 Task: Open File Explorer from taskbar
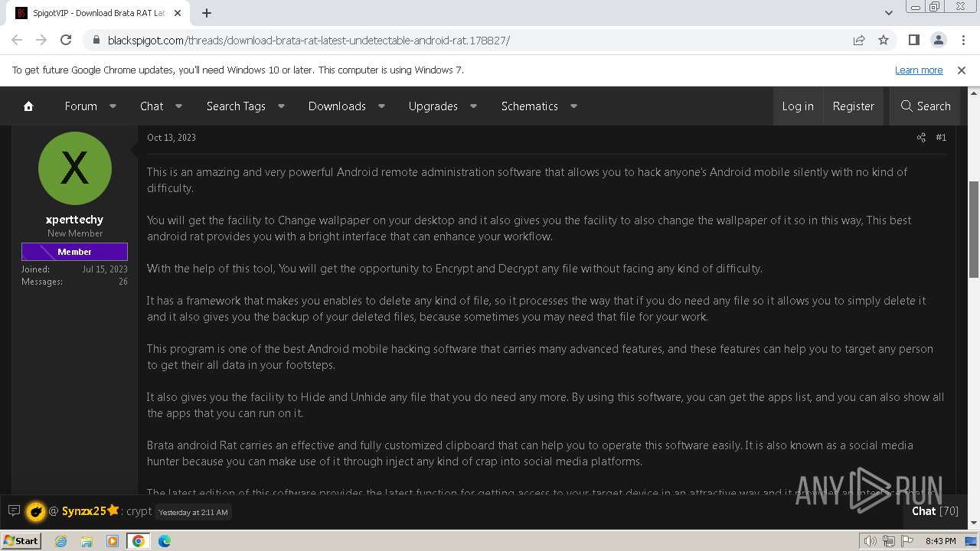point(87,541)
